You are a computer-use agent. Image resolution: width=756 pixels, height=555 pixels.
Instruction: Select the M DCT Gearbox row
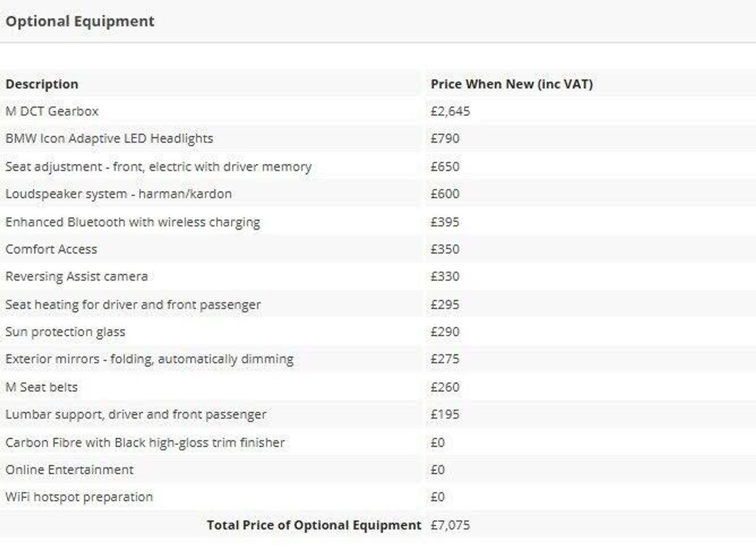tap(52, 111)
